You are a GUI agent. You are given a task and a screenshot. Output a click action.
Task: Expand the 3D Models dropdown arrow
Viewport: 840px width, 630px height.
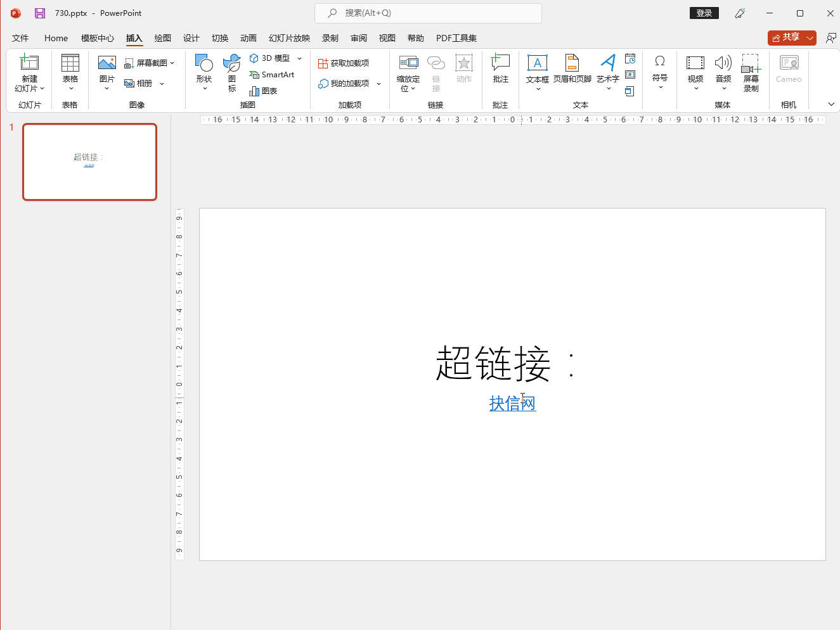299,58
